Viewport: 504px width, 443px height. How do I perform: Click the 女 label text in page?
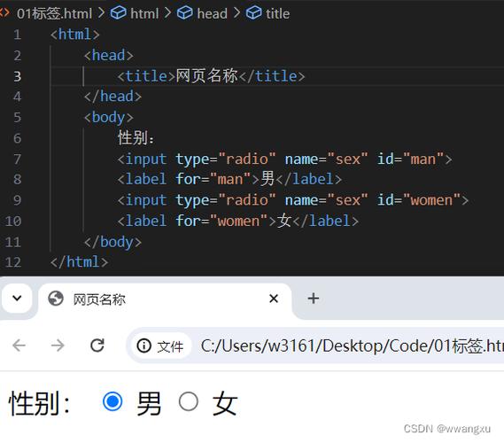(x=225, y=403)
